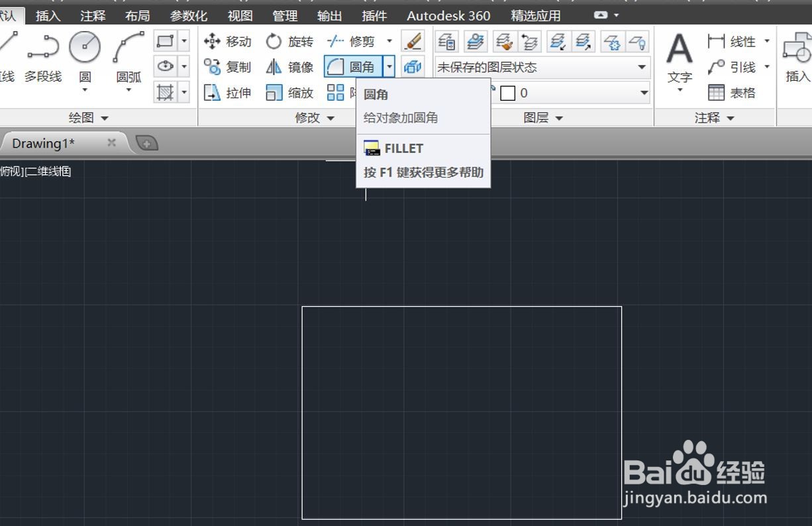Image resolution: width=812 pixels, height=526 pixels.
Task: Open the 注释 ribbon tab
Action: point(93,15)
